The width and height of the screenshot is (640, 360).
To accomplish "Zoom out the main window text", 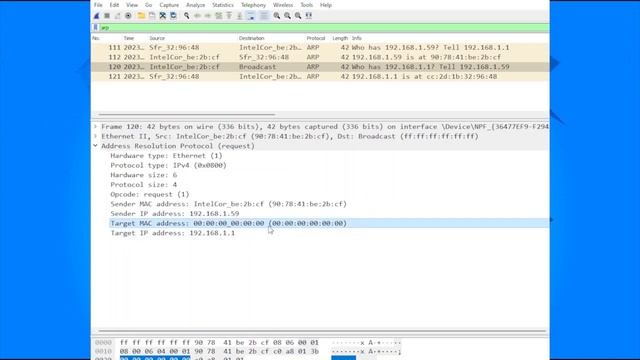I will [287, 16].
